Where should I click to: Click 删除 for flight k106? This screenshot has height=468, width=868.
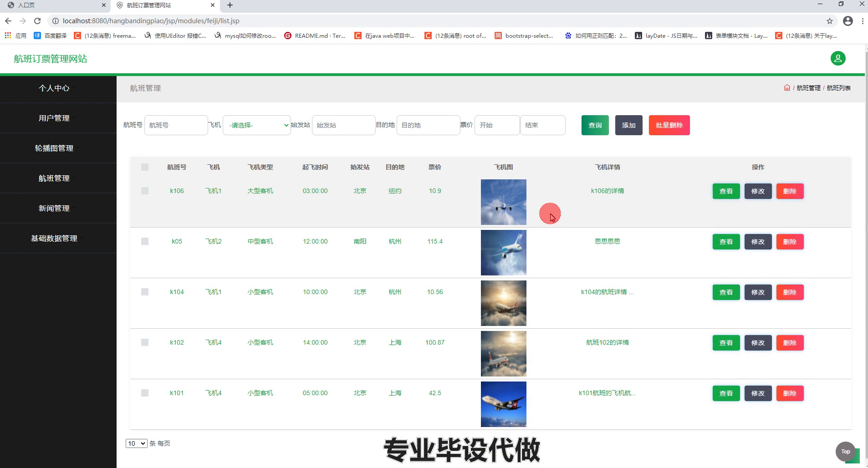pos(790,191)
